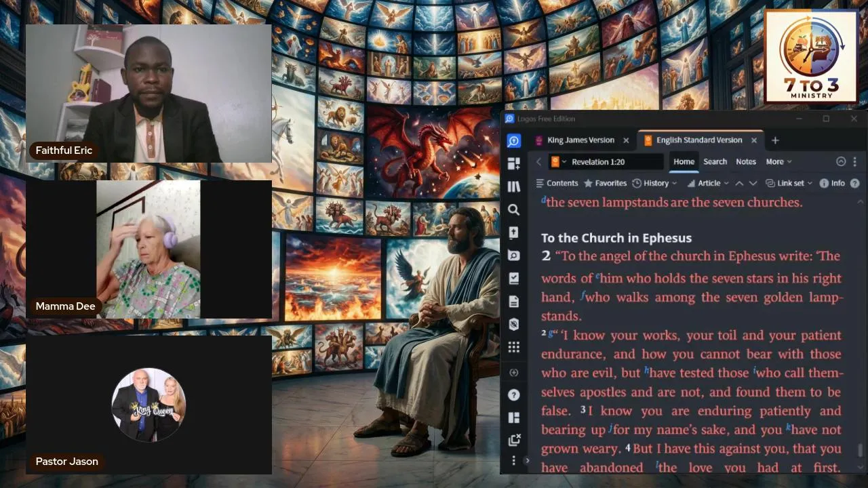Click footnote marker f before 'who walks among'
This screenshot has height=488, width=868.
[x=583, y=296]
